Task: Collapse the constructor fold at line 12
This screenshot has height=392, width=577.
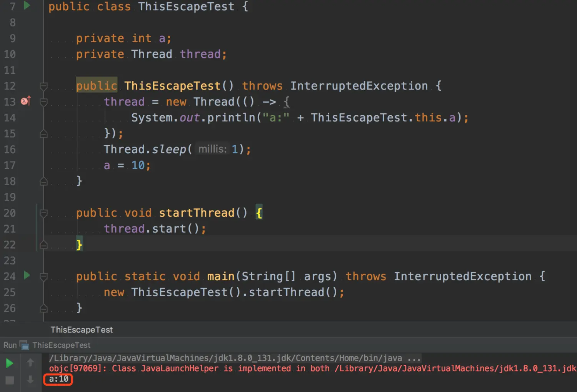Action: tap(43, 86)
